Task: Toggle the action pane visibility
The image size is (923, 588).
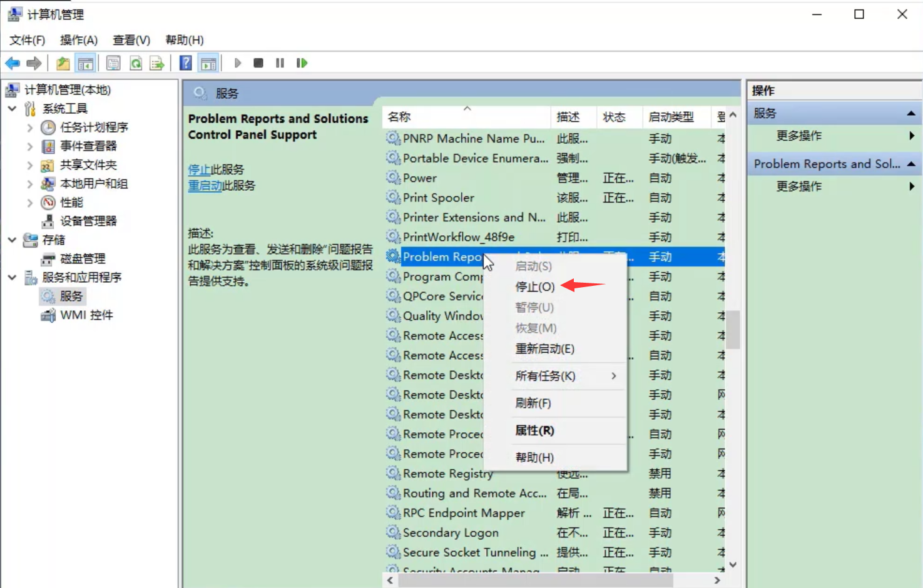Action: pos(208,63)
